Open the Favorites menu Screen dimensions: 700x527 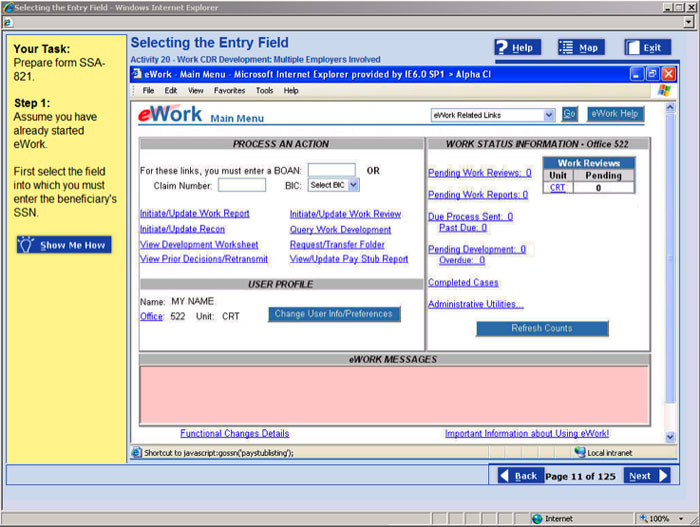[x=229, y=90]
